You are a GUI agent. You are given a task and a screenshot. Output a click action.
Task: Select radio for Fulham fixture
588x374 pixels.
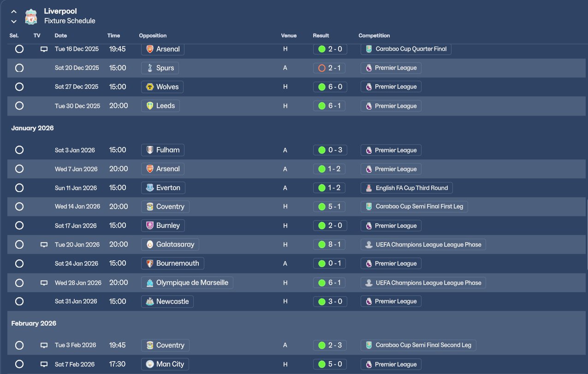pyautogui.click(x=19, y=150)
